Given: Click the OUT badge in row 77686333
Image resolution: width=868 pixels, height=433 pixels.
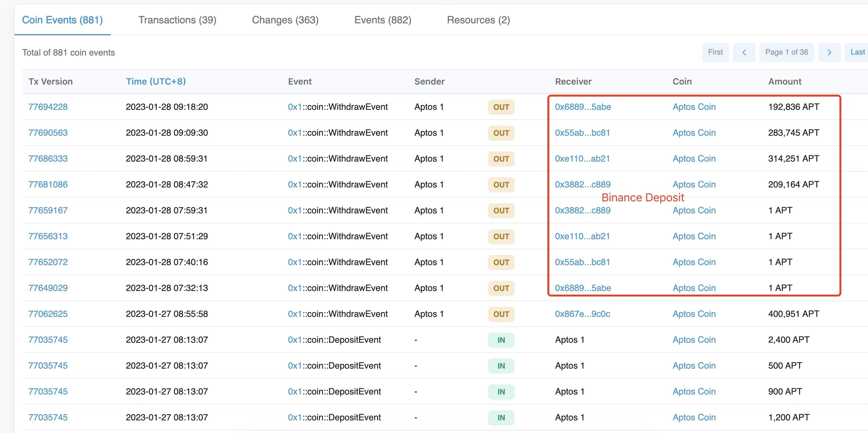Looking at the screenshot, I should [501, 158].
